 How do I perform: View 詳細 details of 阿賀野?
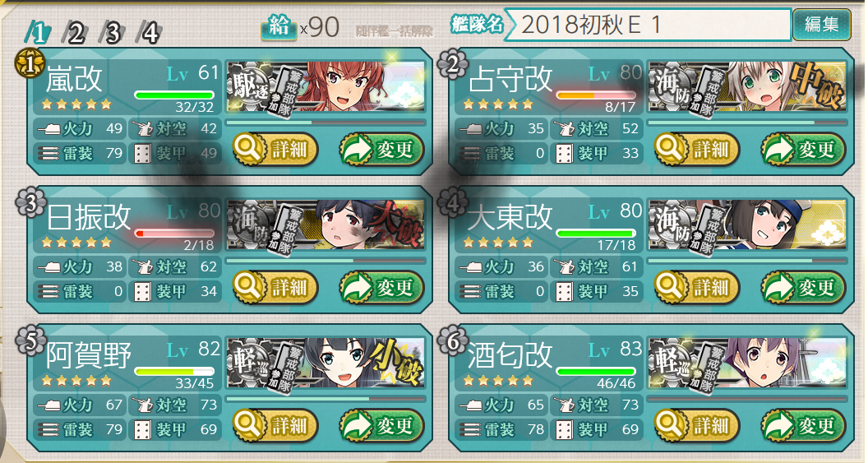275,425
